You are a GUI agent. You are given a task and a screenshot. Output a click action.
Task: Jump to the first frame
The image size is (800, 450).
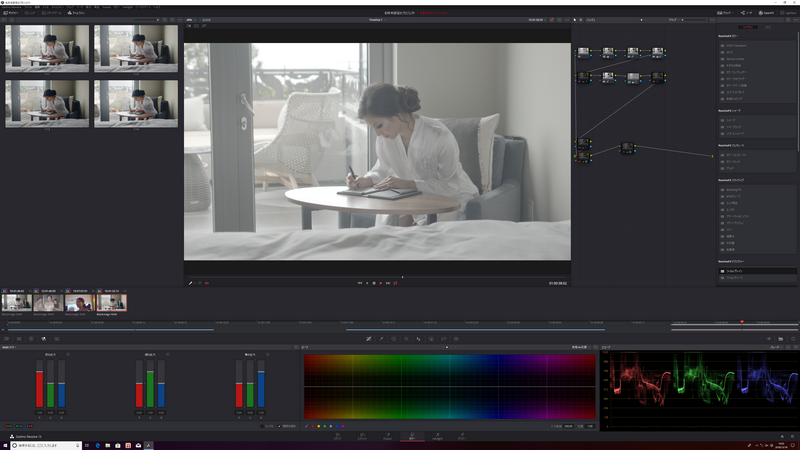coord(360,283)
